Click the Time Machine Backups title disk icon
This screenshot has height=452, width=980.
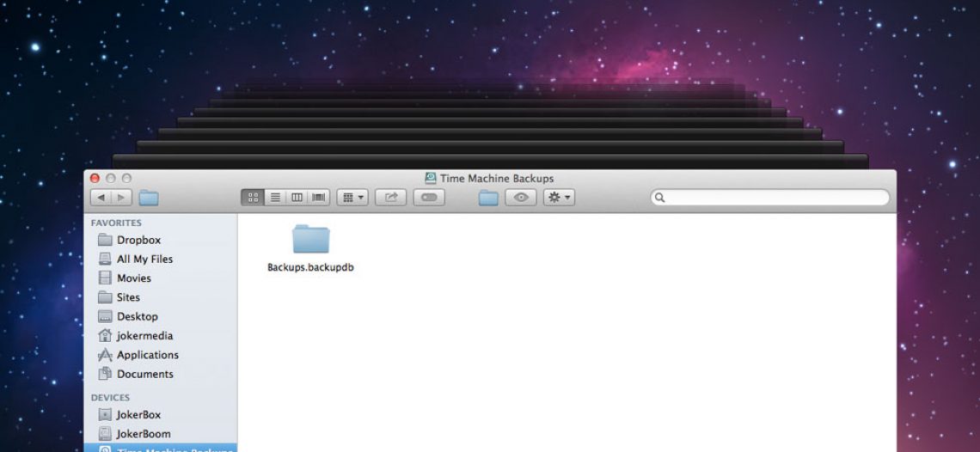click(x=430, y=178)
